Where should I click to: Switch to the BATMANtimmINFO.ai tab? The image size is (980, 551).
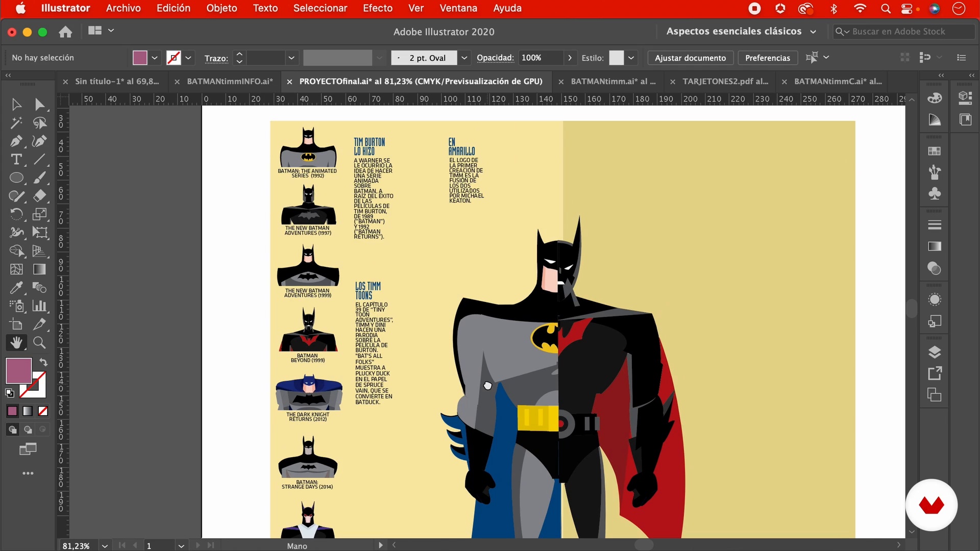coord(230,81)
